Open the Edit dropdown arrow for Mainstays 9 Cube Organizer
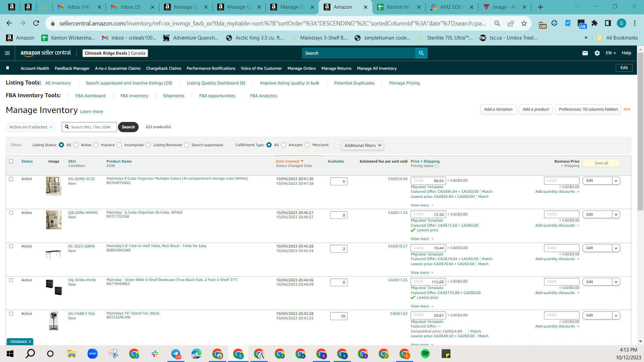Viewport: 644px width, 362px height. 616,181
